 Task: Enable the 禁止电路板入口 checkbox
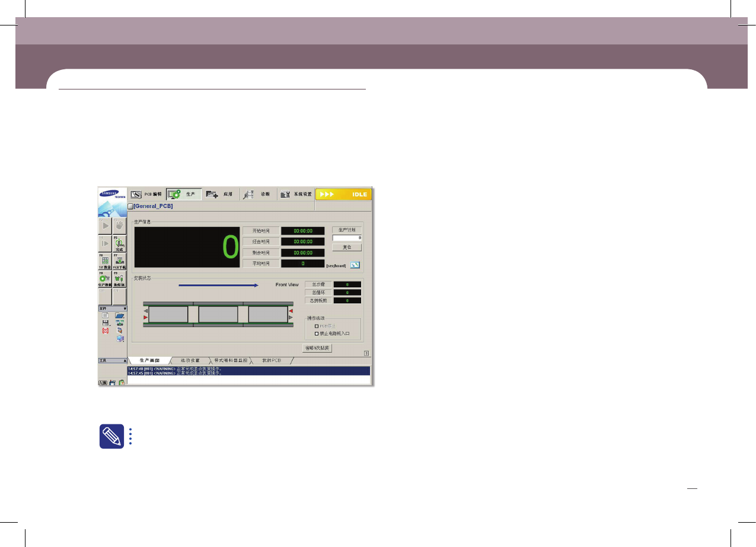click(x=317, y=333)
